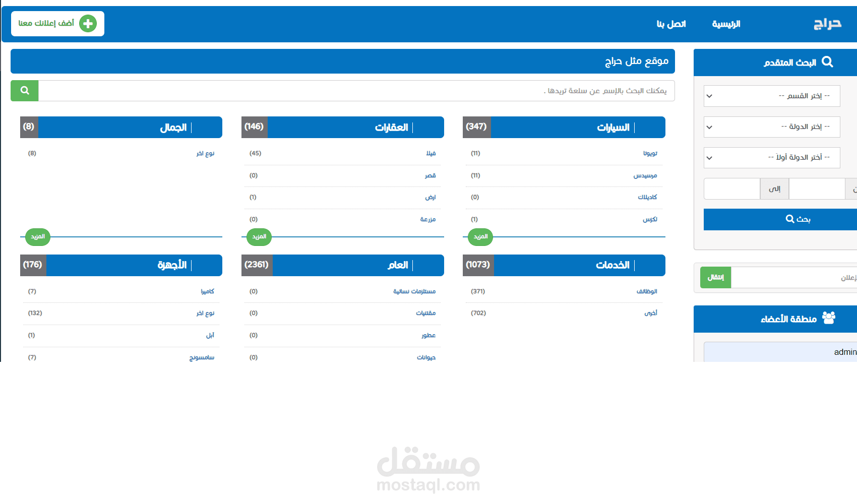The width and height of the screenshot is (857, 504).
Task: Open مستلزمات نسائية subcategory
Action: [414, 291]
